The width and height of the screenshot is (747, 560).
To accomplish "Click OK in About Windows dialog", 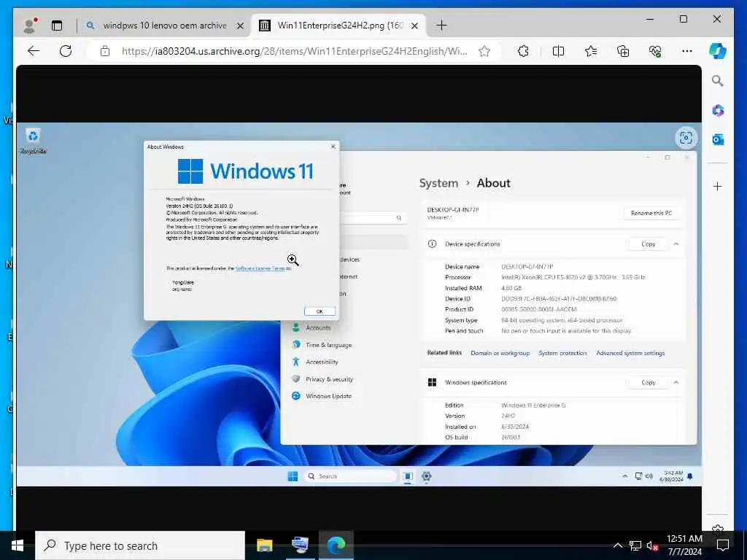I will pyautogui.click(x=320, y=311).
